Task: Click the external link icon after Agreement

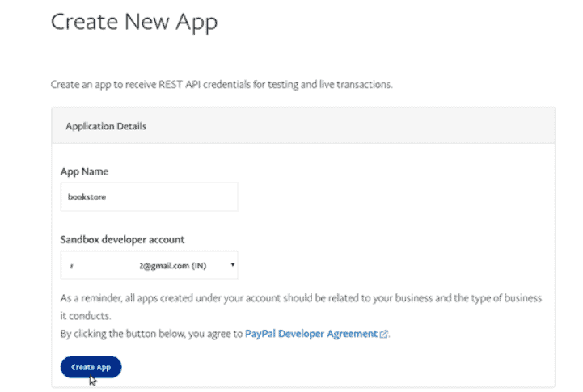Action: [383, 334]
